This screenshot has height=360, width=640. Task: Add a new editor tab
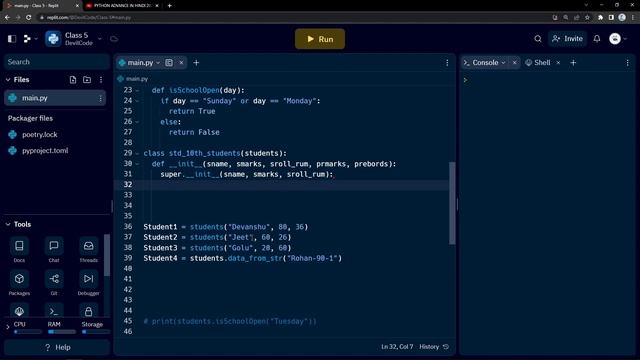click(x=196, y=63)
